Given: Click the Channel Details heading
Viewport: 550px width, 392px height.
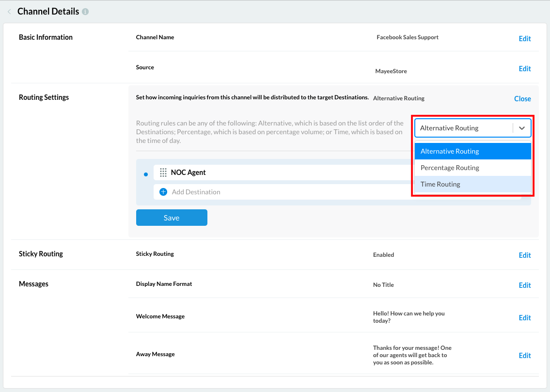Looking at the screenshot, I should 48,12.
